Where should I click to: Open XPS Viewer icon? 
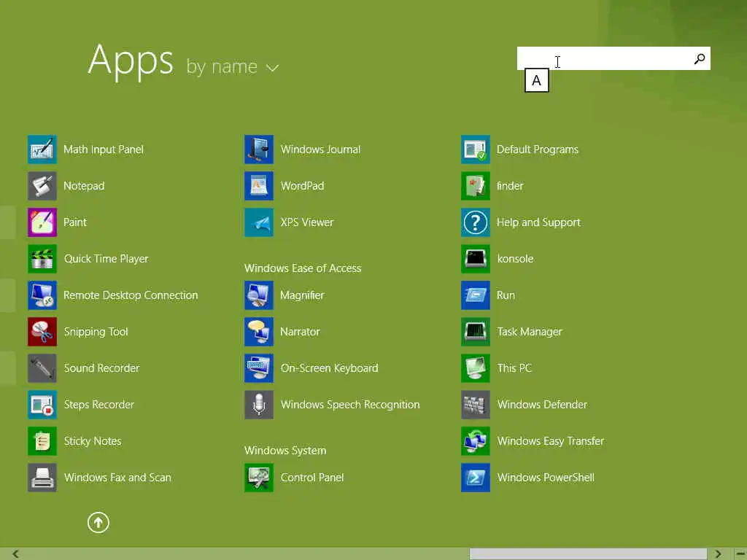259,222
